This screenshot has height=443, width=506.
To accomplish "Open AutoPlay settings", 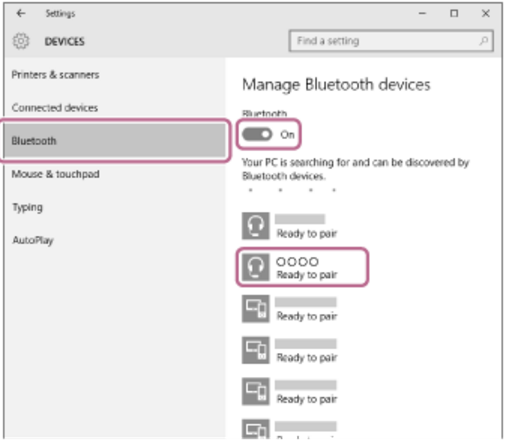I will click(33, 240).
